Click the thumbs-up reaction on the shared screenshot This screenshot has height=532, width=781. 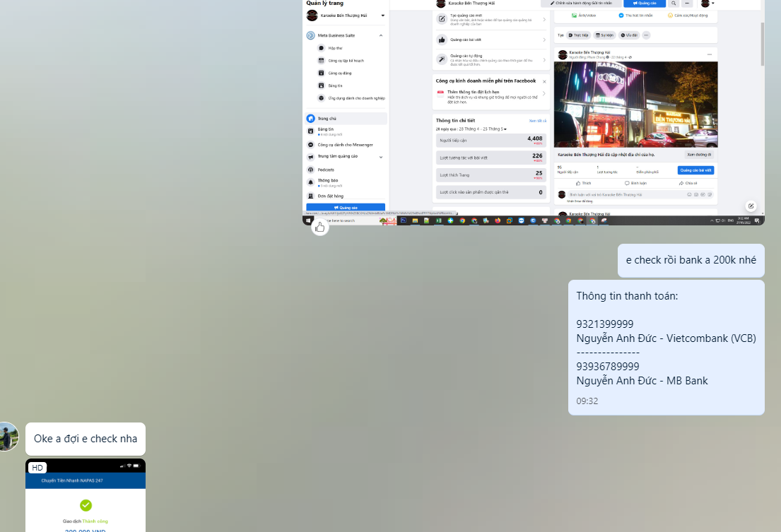(320, 227)
